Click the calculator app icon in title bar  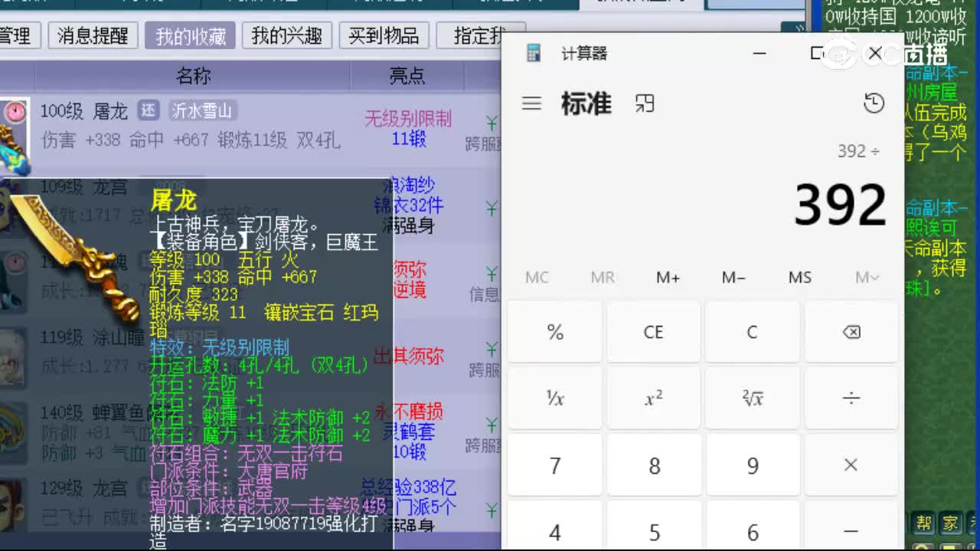pyautogui.click(x=534, y=53)
